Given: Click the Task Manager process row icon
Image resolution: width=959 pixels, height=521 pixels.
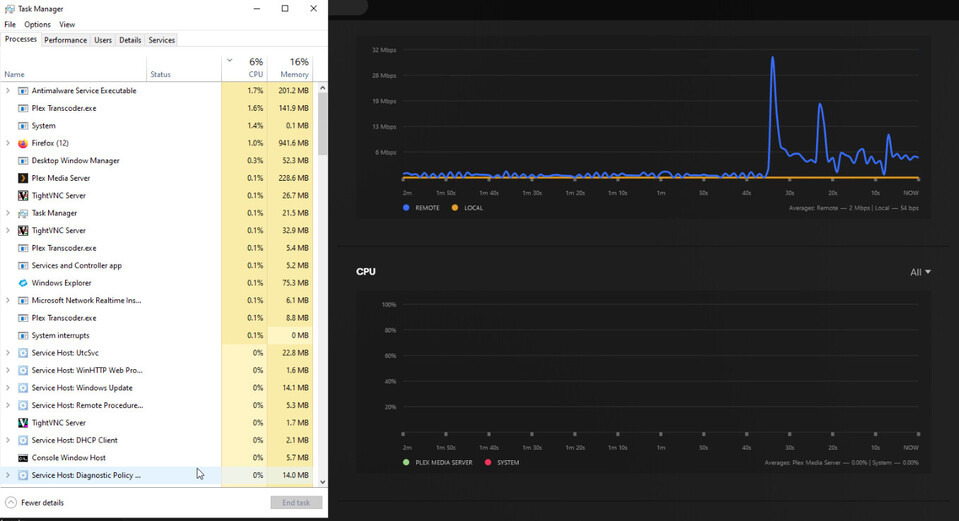Looking at the screenshot, I should (x=23, y=213).
